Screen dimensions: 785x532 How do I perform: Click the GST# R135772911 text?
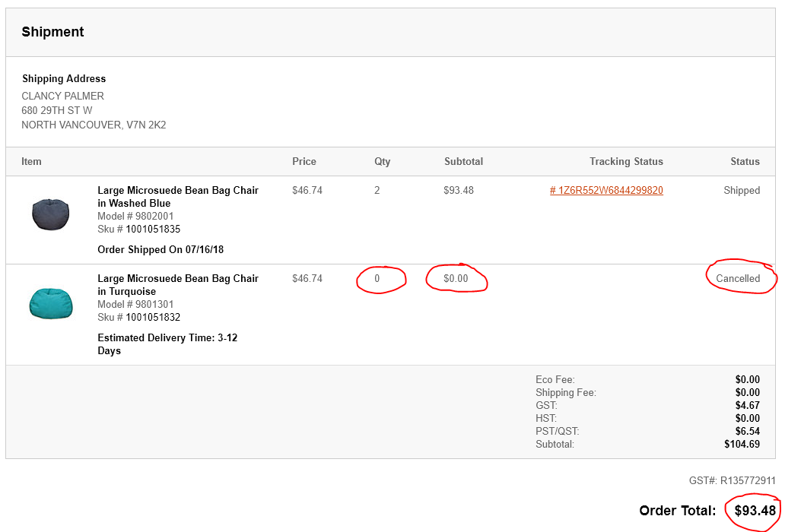click(x=732, y=480)
